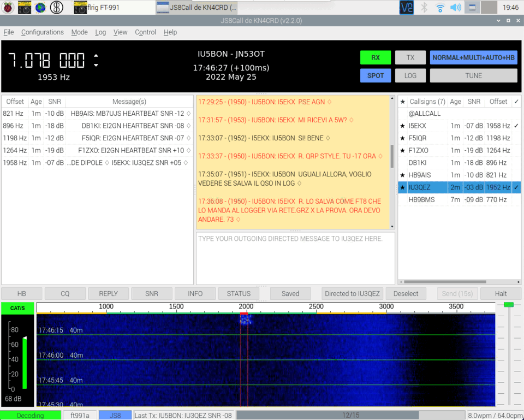This screenshot has width=524, height=420.
Task: Toggle the green RX button
Action: [376, 58]
